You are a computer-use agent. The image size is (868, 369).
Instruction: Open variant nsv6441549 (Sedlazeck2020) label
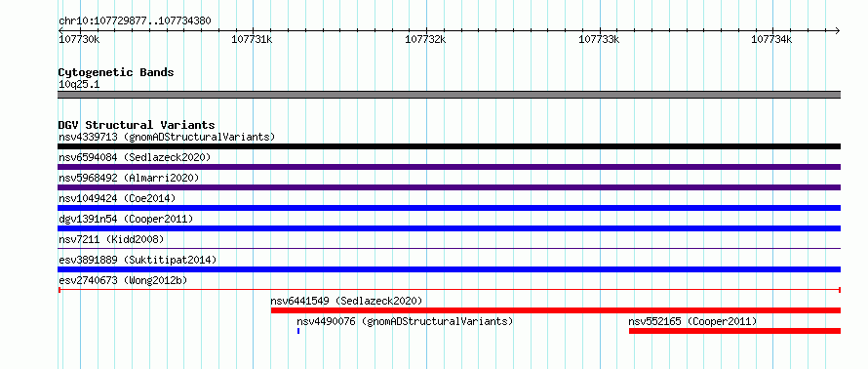pos(346,301)
